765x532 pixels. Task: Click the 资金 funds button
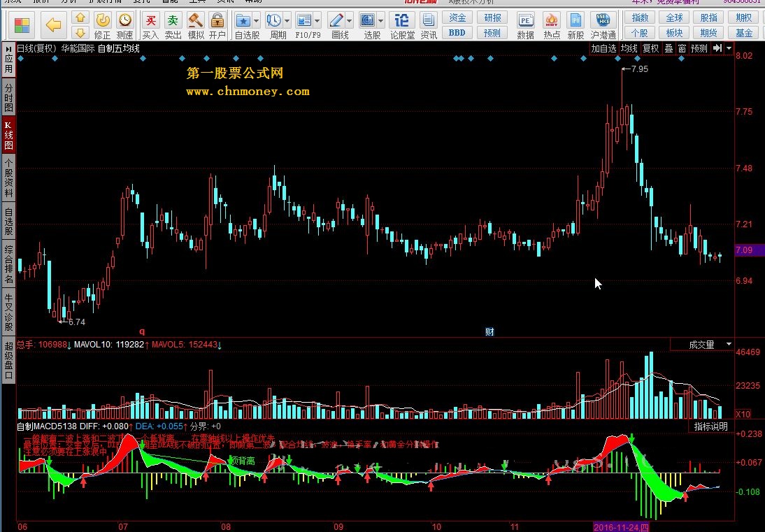tap(457, 17)
